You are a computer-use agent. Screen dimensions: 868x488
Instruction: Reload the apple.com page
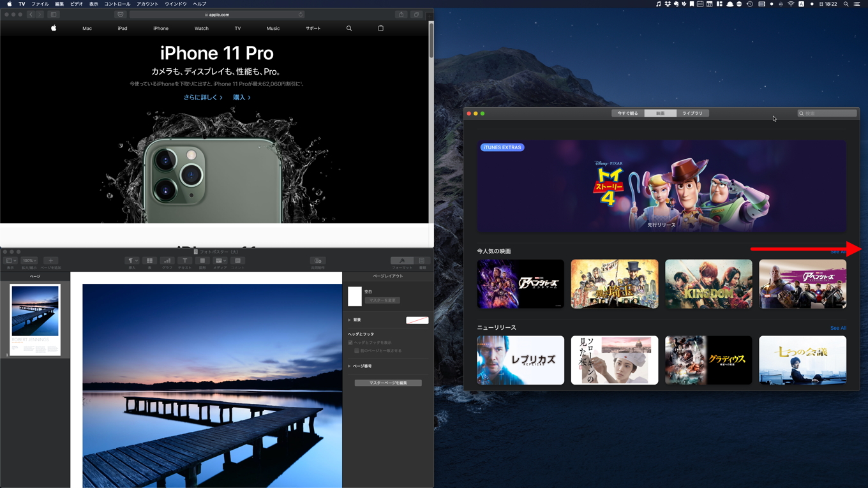(x=300, y=14)
